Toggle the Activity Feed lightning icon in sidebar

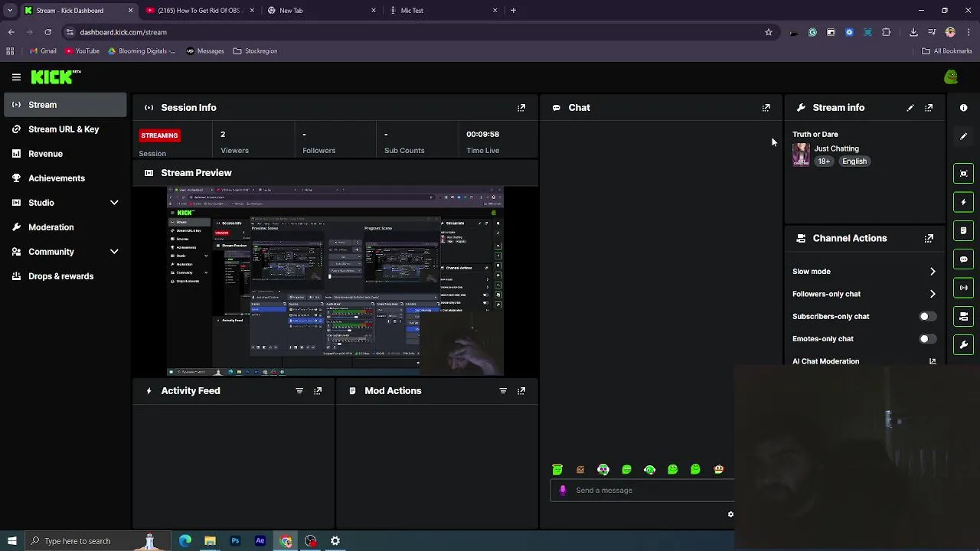(964, 202)
